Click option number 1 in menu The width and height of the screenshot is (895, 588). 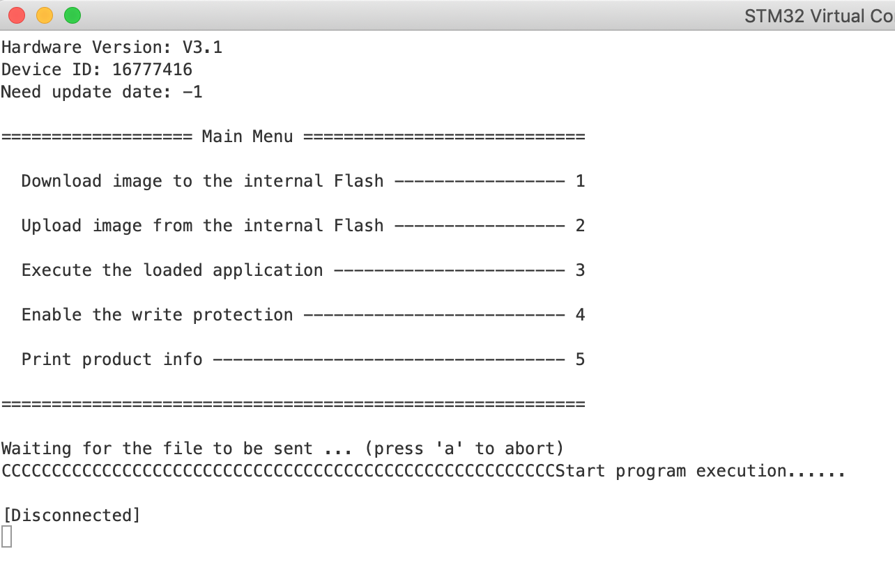pos(580,181)
